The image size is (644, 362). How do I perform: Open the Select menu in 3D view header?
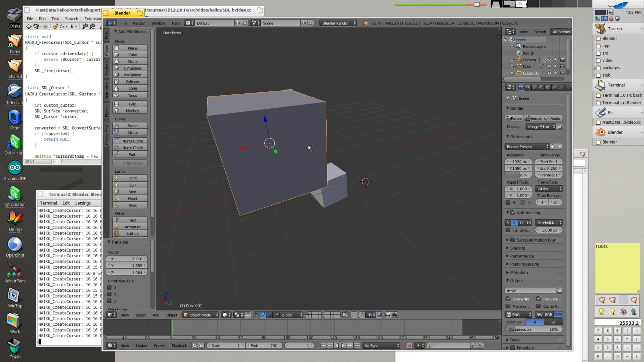pyautogui.click(x=141, y=315)
